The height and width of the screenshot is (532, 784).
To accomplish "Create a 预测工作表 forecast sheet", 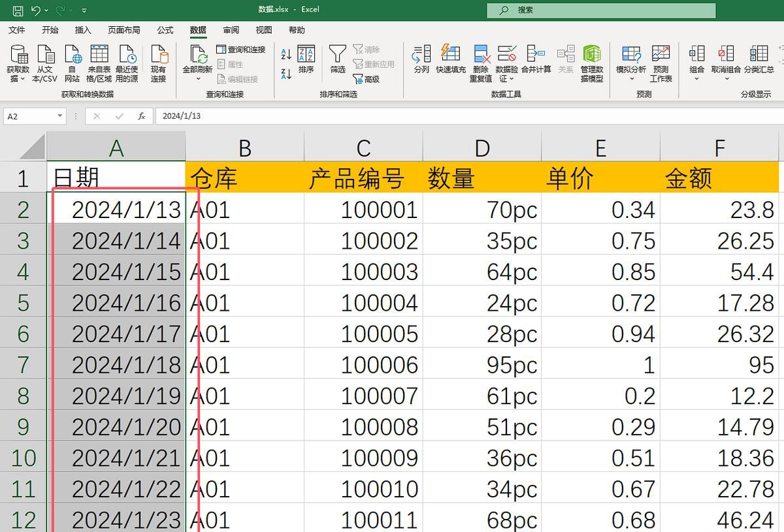I will (661, 64).
